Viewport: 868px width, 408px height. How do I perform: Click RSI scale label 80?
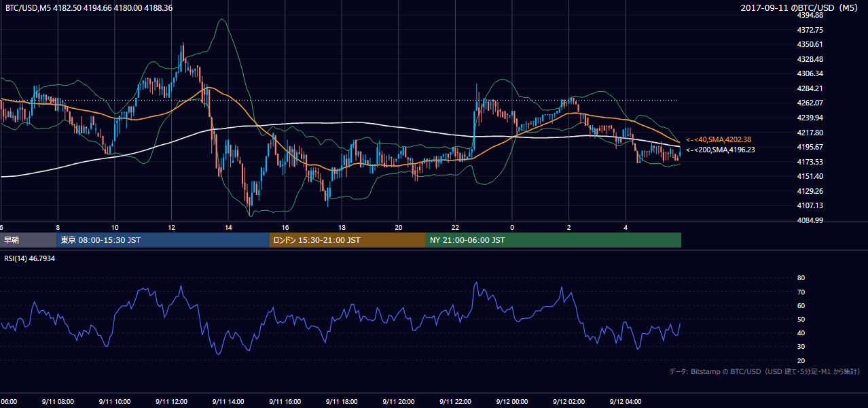pos(801,278)
